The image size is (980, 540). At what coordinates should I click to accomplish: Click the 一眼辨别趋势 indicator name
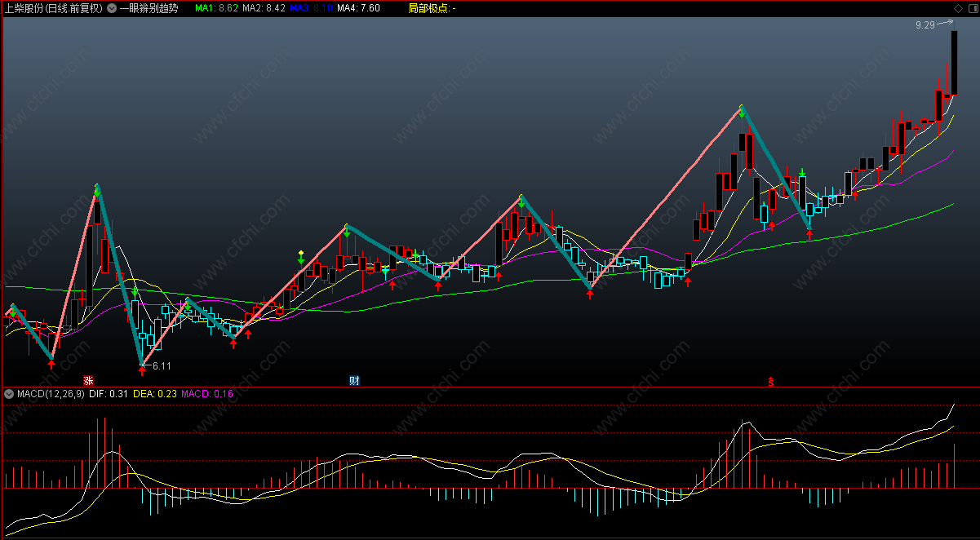pos(149,8)
